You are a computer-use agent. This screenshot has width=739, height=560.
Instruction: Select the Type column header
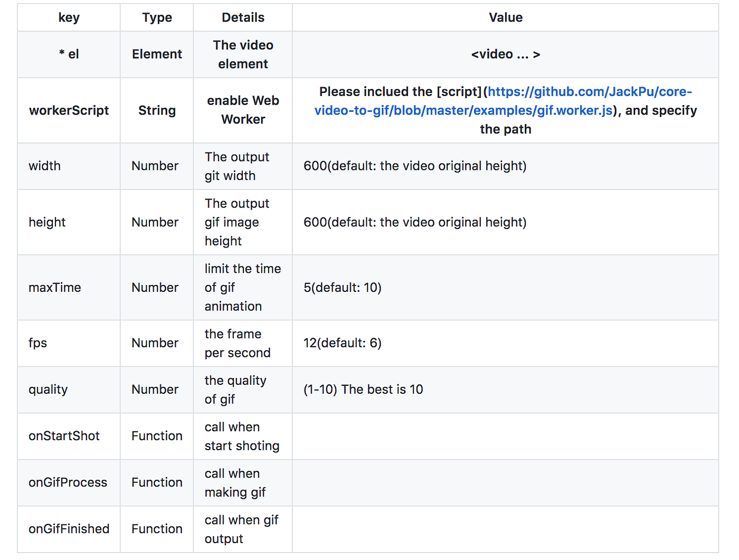157,17
